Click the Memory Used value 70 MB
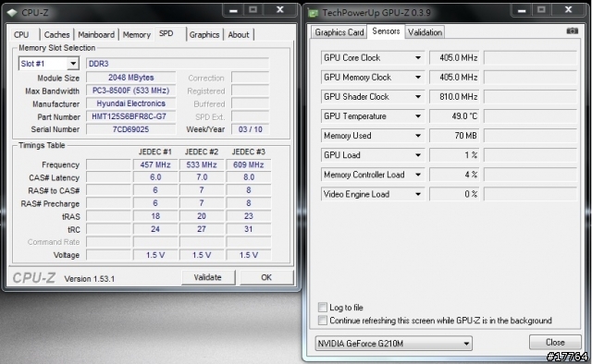Screen dimensions: 592x364 (454, 136)
